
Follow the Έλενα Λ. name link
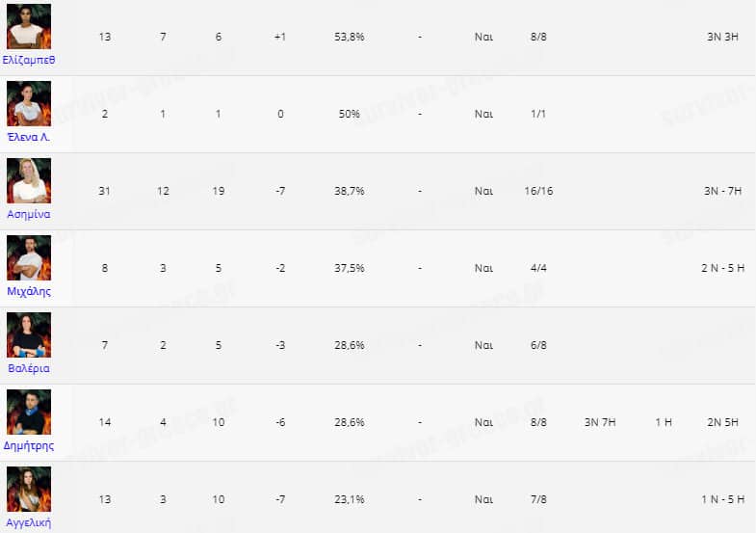pos(29,137)
